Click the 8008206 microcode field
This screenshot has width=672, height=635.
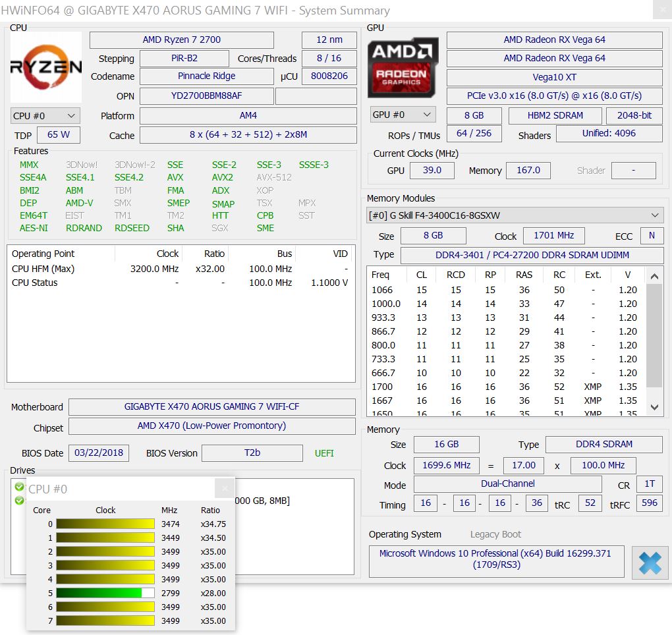[x=329, y=76]
